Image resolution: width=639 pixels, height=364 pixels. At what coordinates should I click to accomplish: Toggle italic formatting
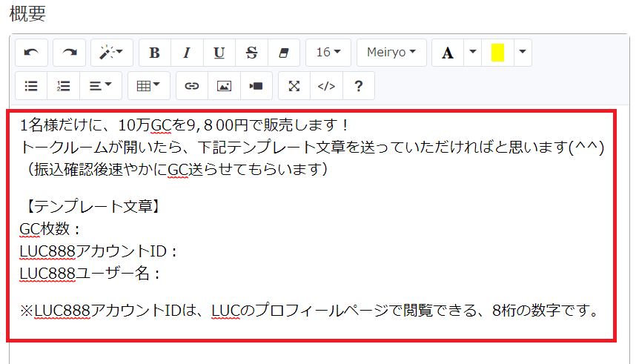pos(187,53)
